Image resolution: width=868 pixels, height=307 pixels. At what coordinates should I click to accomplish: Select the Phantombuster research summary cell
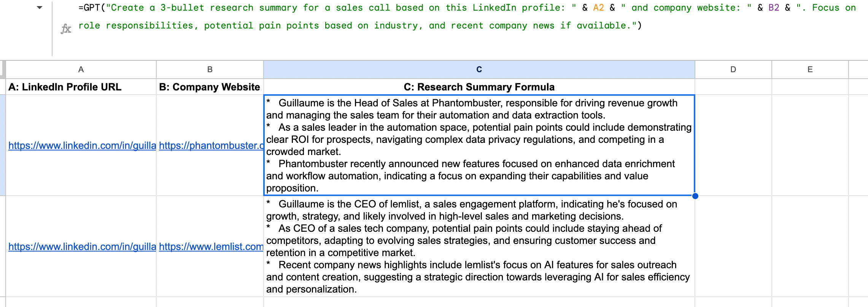click(479, 146)
